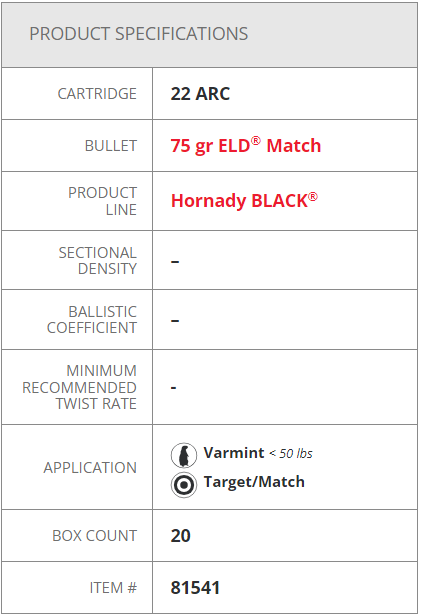Viewport: 422px width, 614px height.
Task: Click the box count value 20
Action: pyautogui.click(x=180, y=536)
